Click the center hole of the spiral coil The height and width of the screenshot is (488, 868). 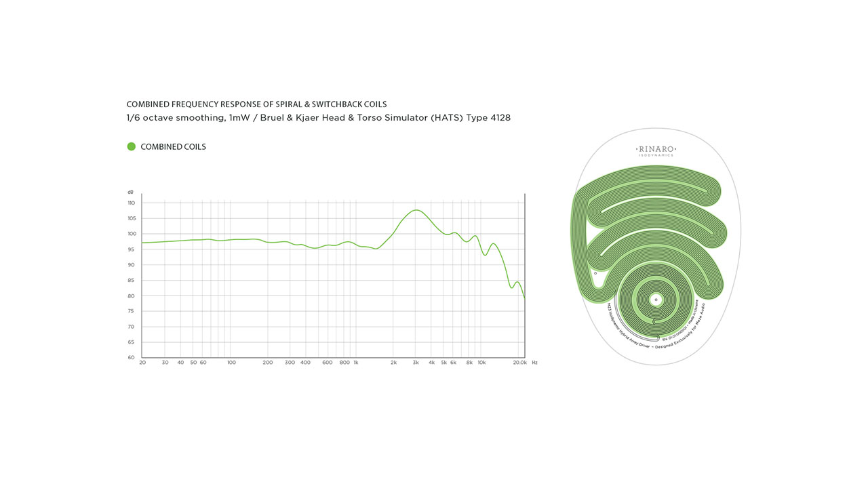[656, 300]
